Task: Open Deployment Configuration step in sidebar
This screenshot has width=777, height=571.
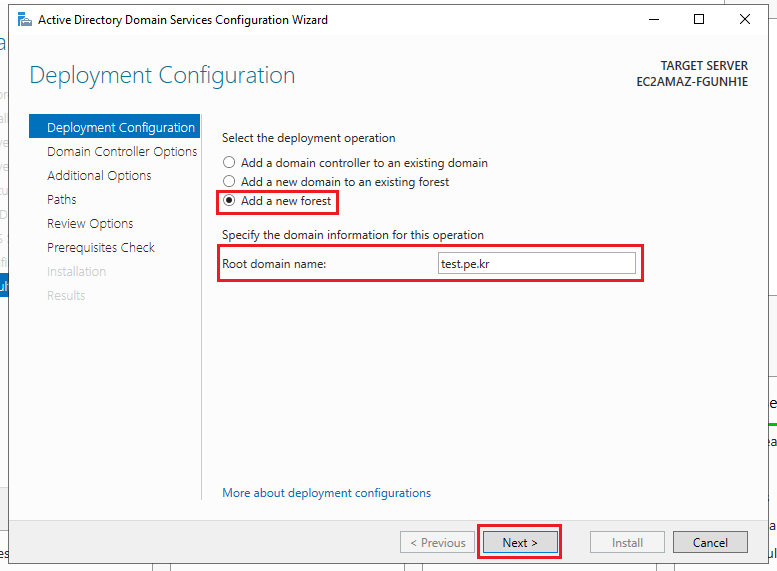Action: pyautogui.click(x=114, y=127)
